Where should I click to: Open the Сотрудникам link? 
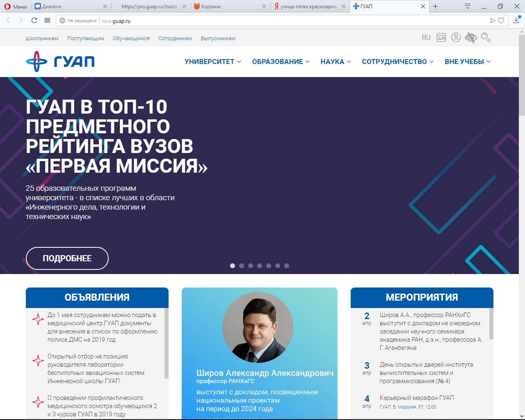coord(175,39)
